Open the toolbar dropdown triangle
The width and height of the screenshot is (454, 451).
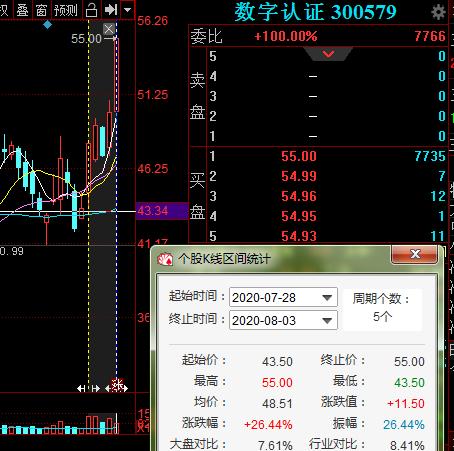tap(127, 10)
